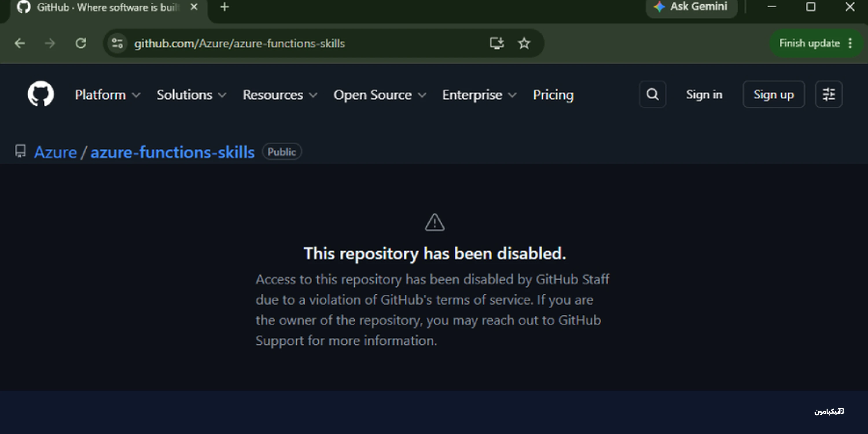Close the browser window
Viewport: 868px width, 434px height.
[x=850, y=7]
